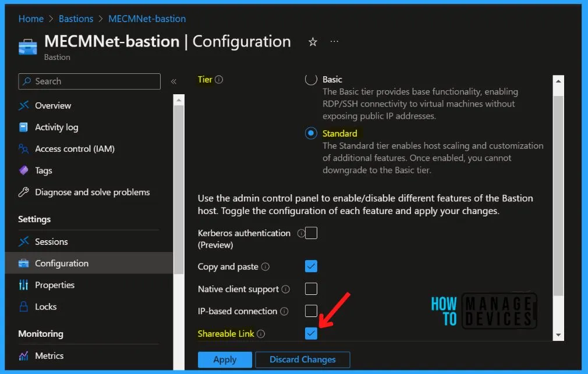588x374 pixels.
Task: Go to Home in the breadcrumb
Action: point(31,19)
